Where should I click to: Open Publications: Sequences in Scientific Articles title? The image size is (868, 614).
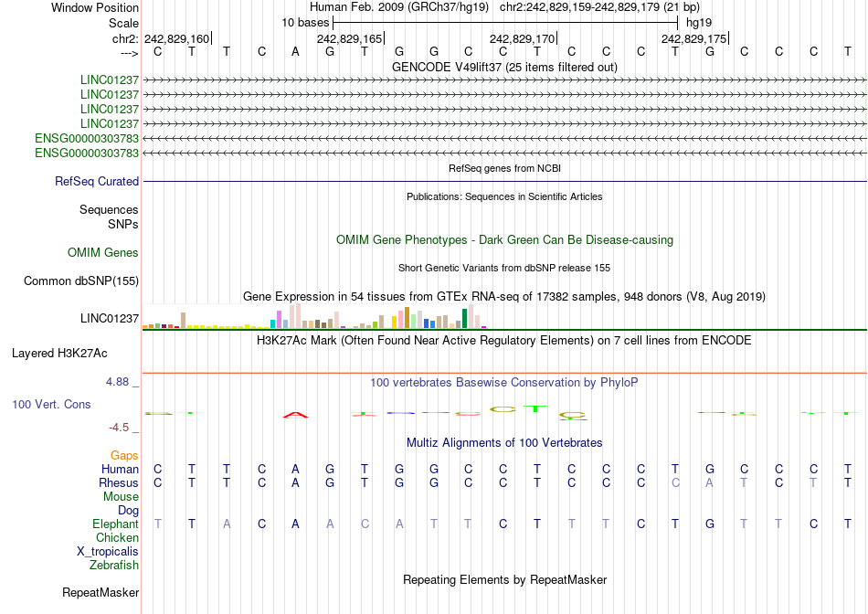(x=504, y=196)
